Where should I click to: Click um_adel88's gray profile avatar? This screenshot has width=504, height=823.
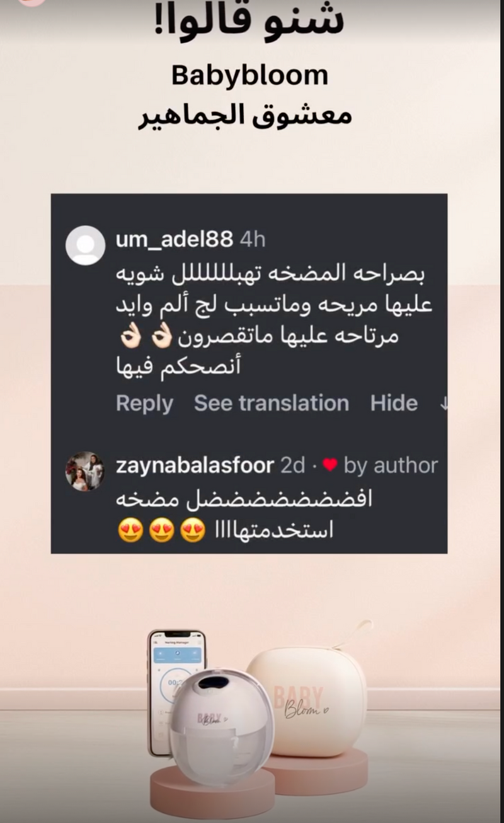(85, 245)
